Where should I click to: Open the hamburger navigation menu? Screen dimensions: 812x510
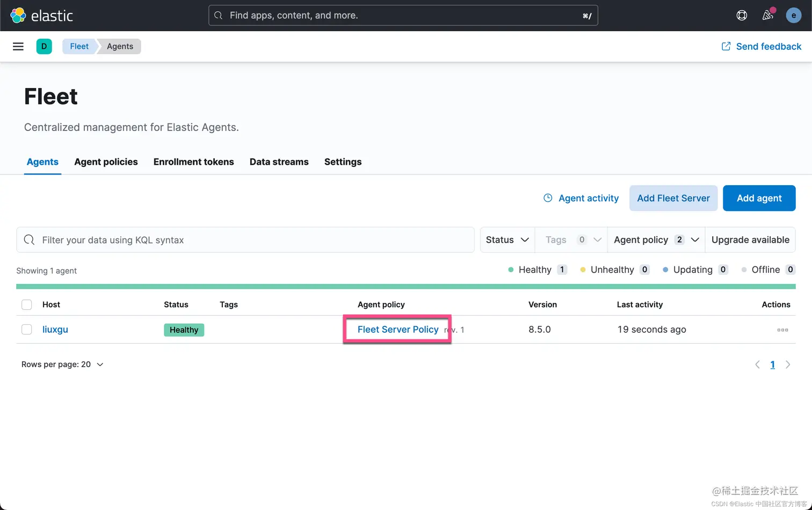[18, 46]
